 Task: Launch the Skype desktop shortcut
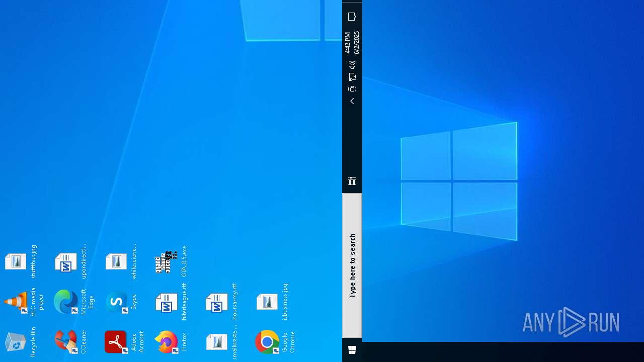(x=116, y=302)
